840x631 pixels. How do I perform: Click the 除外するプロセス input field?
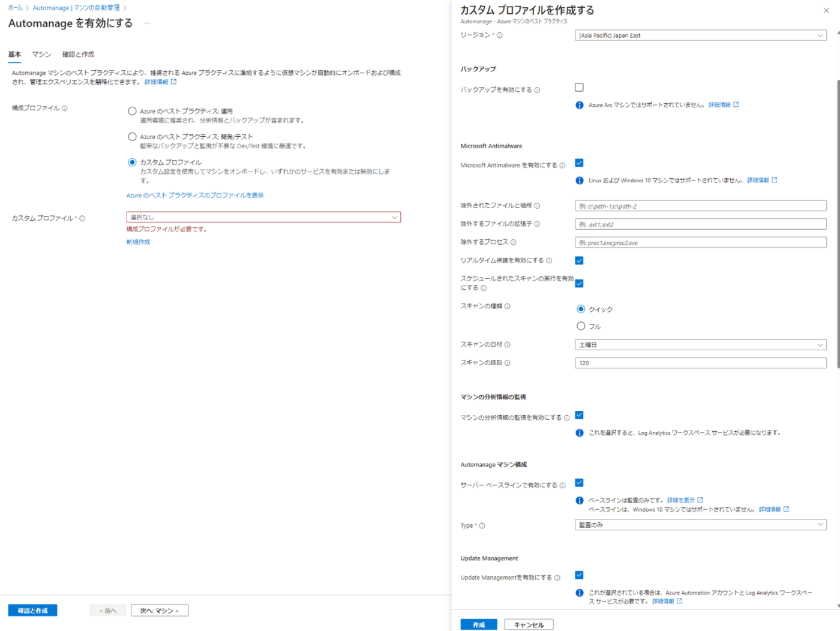point(700,242)
